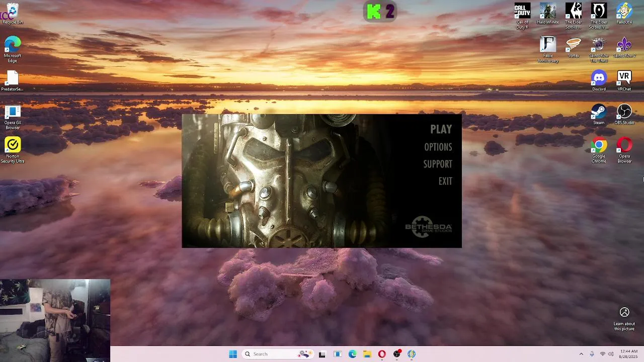
Task: Select the Saints Row The Third shortcut
Action: [x=599, y=50]
